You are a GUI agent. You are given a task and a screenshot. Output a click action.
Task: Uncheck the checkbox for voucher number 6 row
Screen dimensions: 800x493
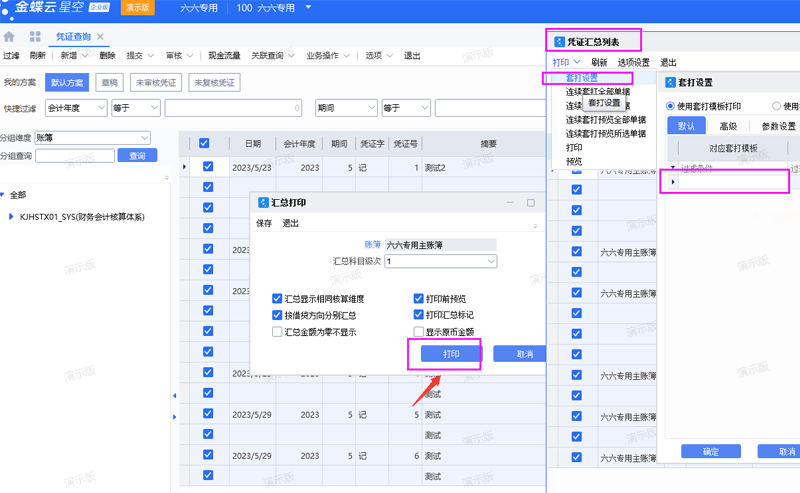(208, 454)
